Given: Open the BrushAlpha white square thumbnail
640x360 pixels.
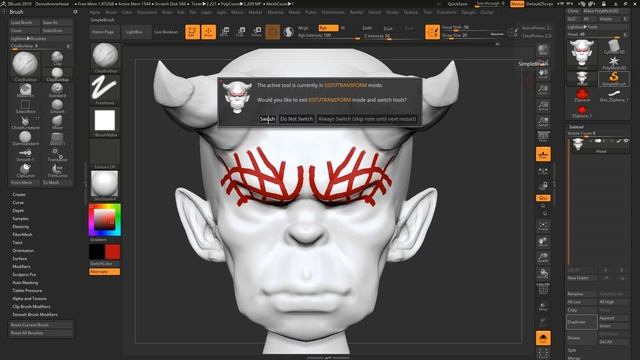Looking at the screenshot, I should pos(104,122).
